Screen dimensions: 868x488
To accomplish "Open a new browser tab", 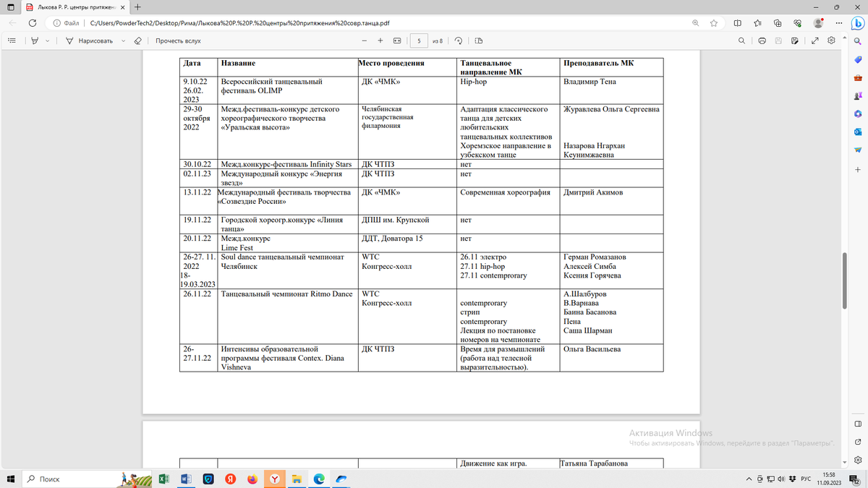I will click(137, 7).
